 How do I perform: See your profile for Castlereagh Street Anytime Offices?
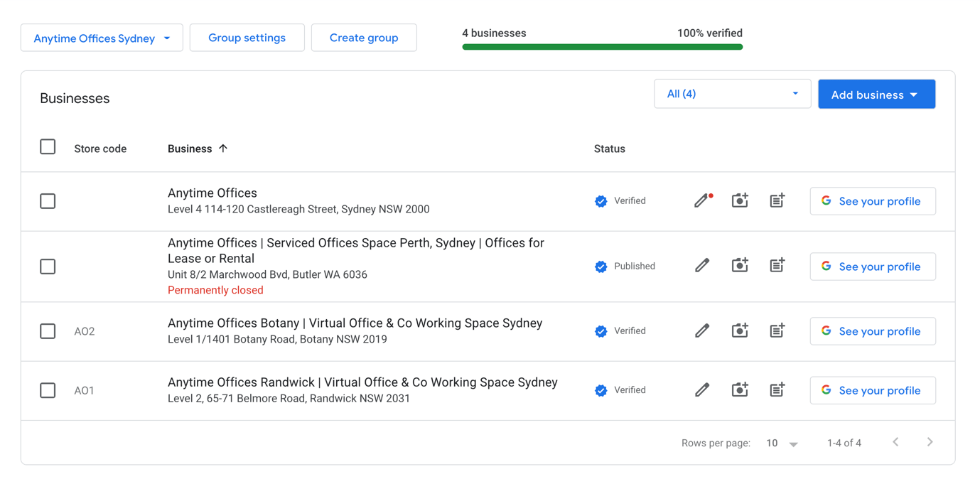point(873,201)
